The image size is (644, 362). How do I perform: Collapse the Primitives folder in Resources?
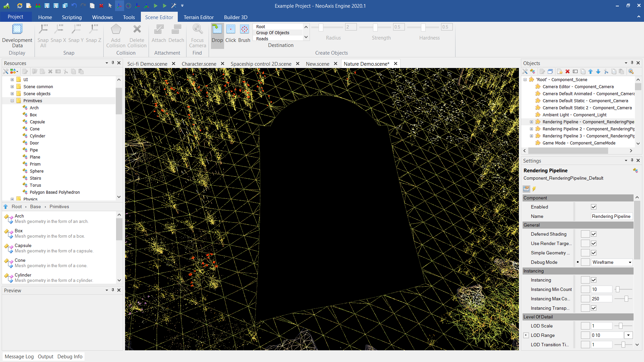(12, 101)
